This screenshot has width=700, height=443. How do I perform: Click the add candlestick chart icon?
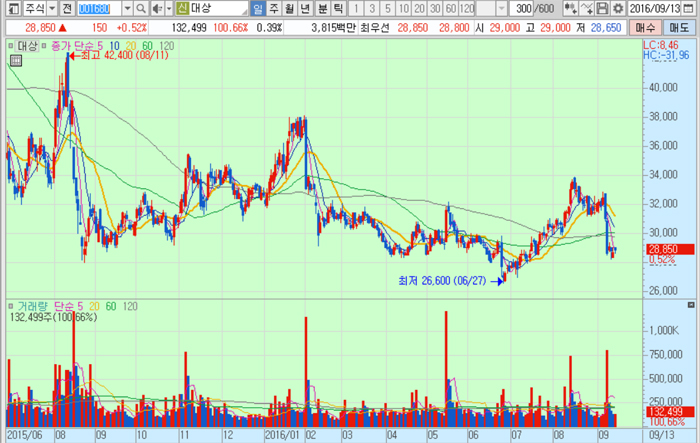coord(570,8)
